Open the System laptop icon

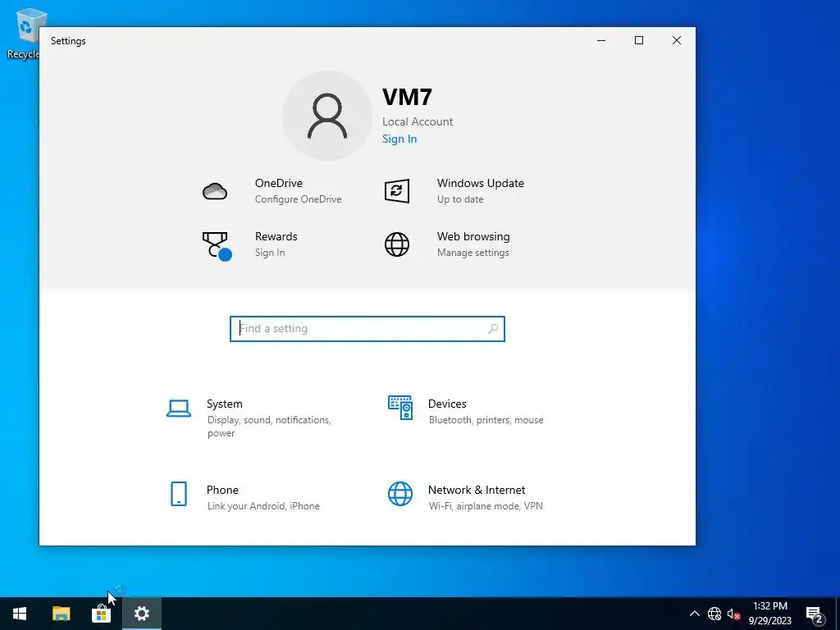[178, 409]
